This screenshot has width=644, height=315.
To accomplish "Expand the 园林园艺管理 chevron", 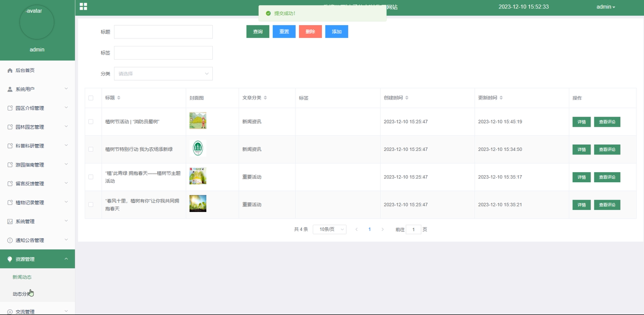I will tap(66, 127).
